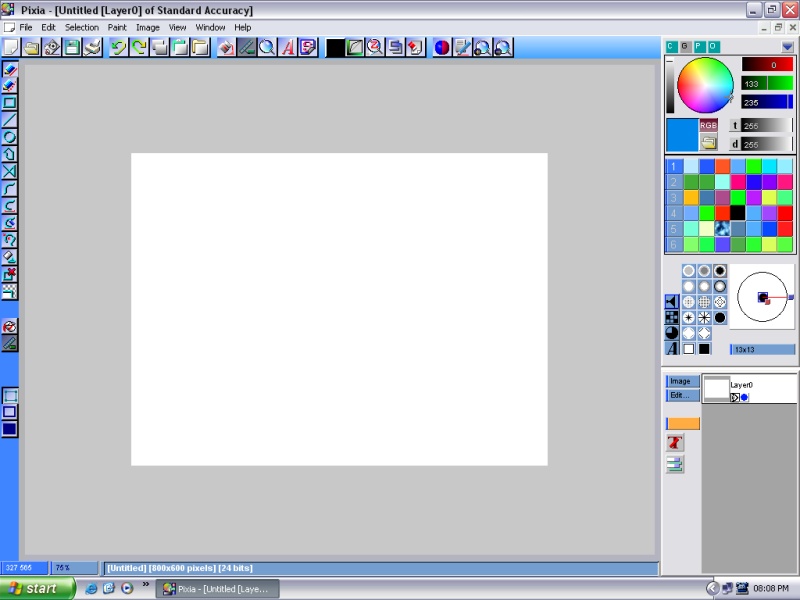Expand the color panel dropdown arrow
Viewport: 800px width, 600px height.
[789, 46]
